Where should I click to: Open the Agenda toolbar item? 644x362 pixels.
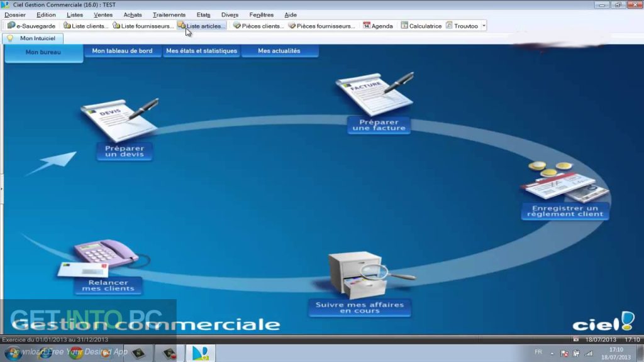point(378,26)
